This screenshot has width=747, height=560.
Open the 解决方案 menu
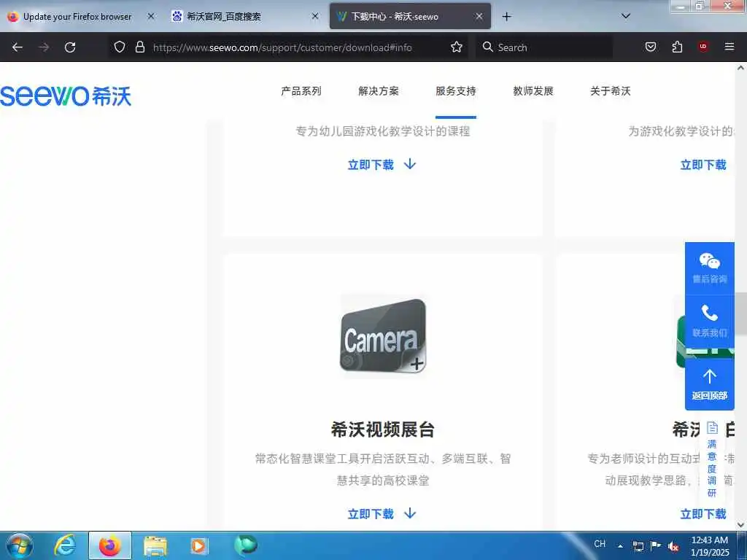[379, 91]
